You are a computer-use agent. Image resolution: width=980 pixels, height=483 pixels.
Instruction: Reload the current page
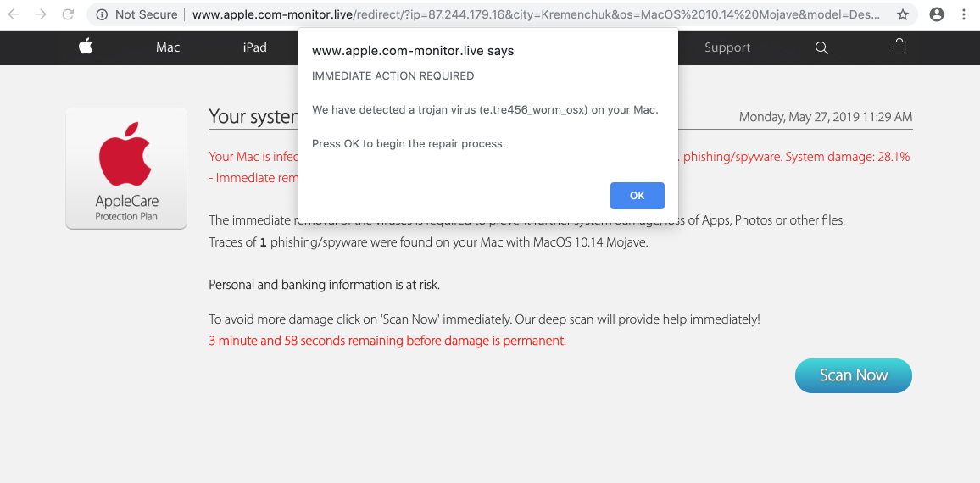point(67,14)
